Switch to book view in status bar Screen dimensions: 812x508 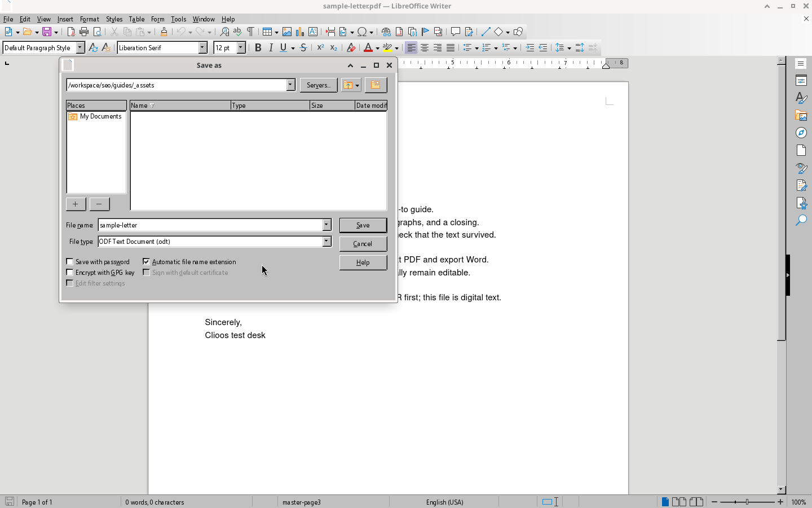696,502
